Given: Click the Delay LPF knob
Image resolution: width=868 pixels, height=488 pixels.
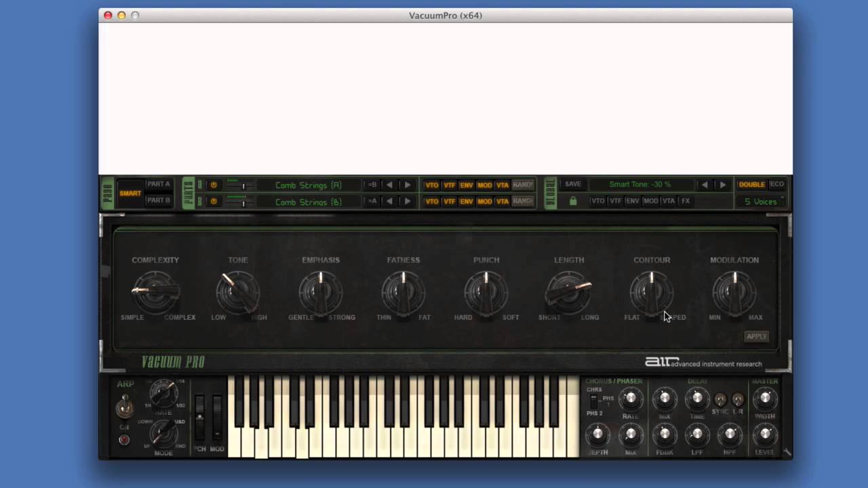Looking at the screenshot, I should (x=697, y=434).
